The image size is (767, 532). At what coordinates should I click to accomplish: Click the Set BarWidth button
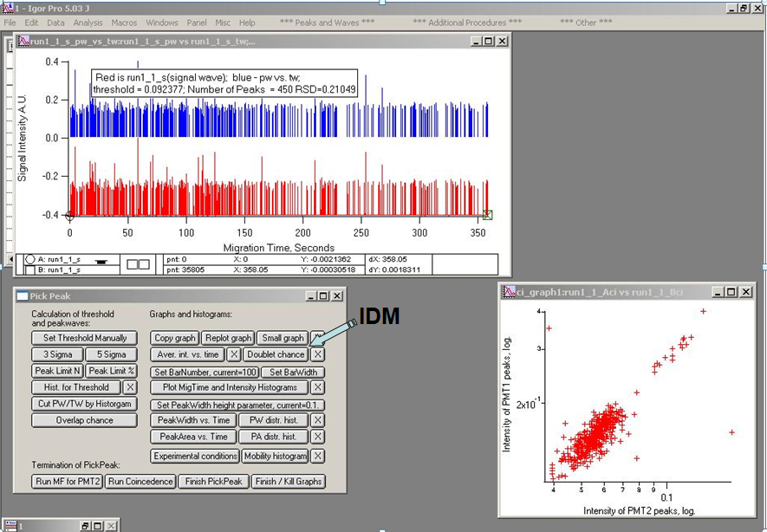coord(293,373)
